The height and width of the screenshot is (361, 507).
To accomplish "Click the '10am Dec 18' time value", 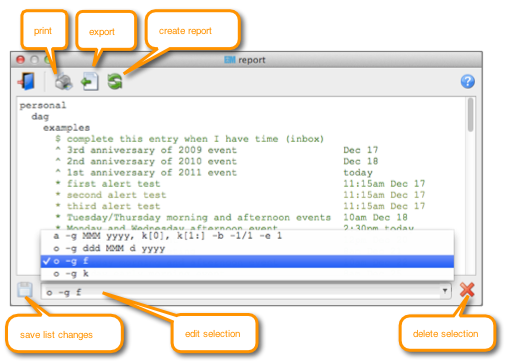I will (x=375, y=217).
